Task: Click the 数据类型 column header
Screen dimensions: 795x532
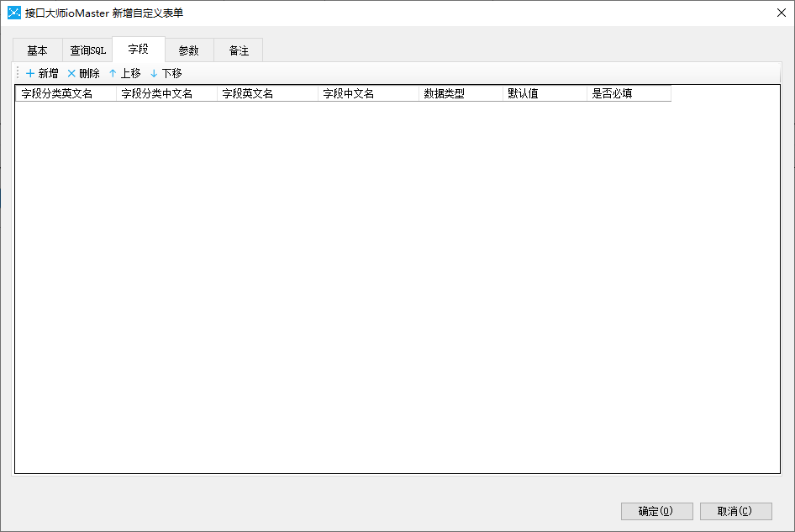Action: [x=461, y=94]
